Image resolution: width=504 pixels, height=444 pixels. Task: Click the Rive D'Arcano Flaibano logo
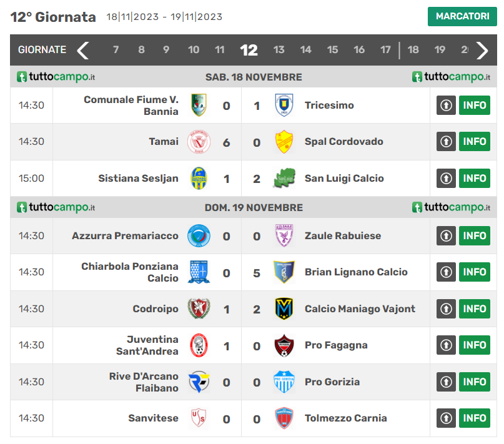click(x=199, y=382)
